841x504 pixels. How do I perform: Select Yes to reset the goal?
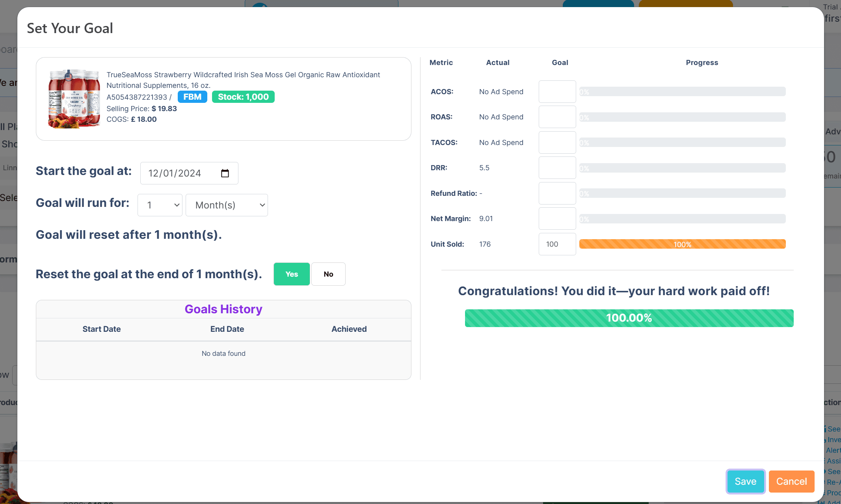point(292,274)
